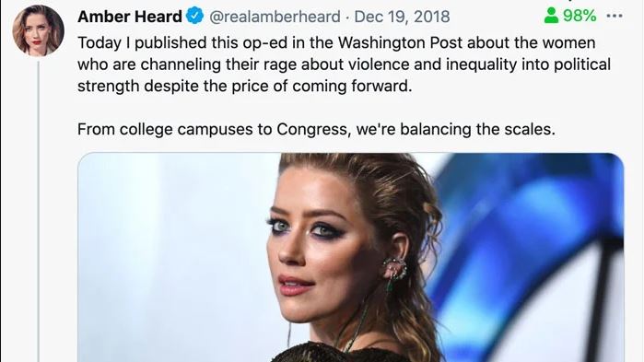This screenshot has height=362, width=644.
Task: Click the green person icon beside 98%
Action: click(551, 16)
